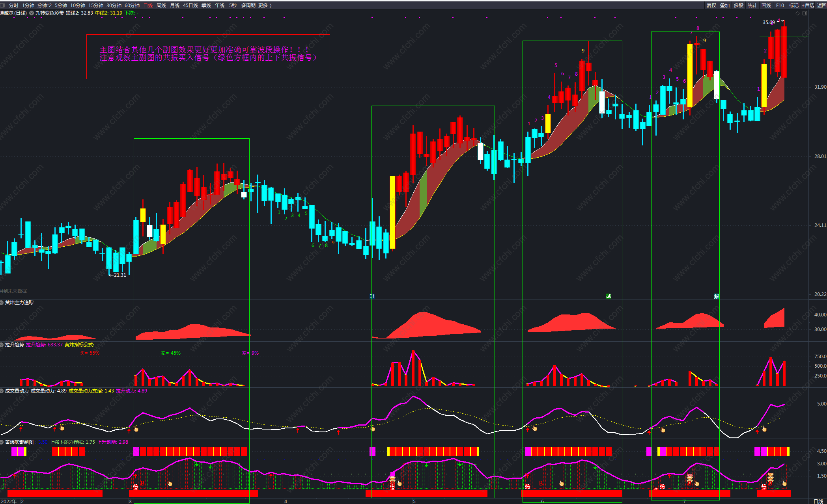The width and height of the screenshot is (827, 504).
Task: Click the 黄炜底部副图 panel arrow icon
Action: click(x=2, y=442)
